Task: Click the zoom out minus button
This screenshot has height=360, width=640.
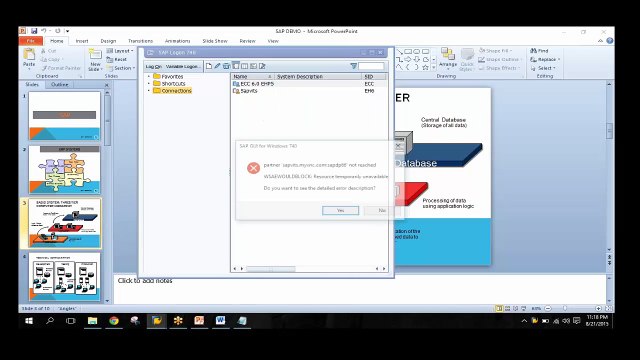Action: 548,309
